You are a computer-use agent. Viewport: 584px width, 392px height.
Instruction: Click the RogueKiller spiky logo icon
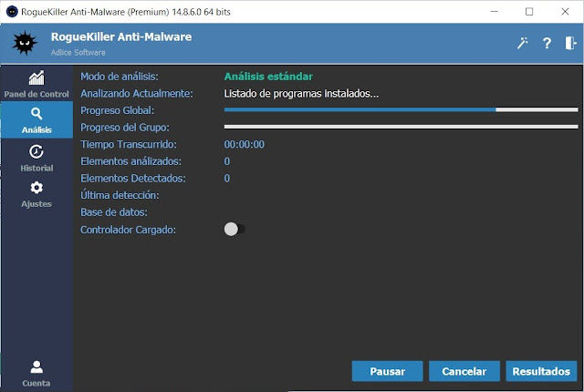tap(25, 43)
